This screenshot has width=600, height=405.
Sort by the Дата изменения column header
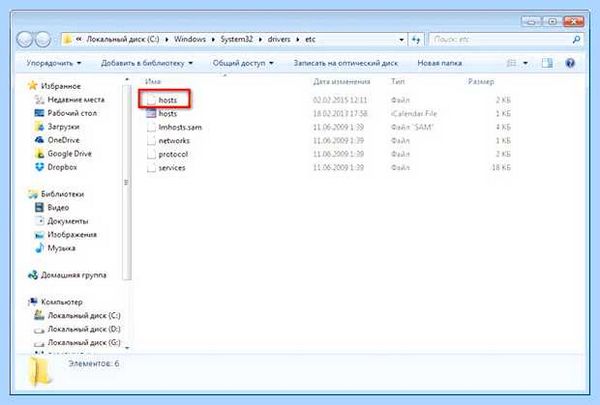[341, 82]
